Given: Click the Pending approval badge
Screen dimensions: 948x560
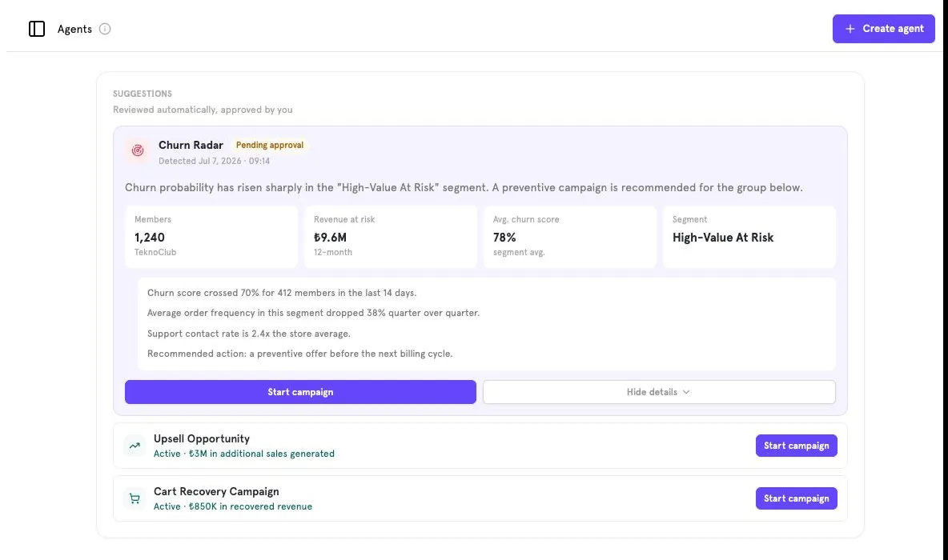Looking at the screenshot, I should click(270, 145).
